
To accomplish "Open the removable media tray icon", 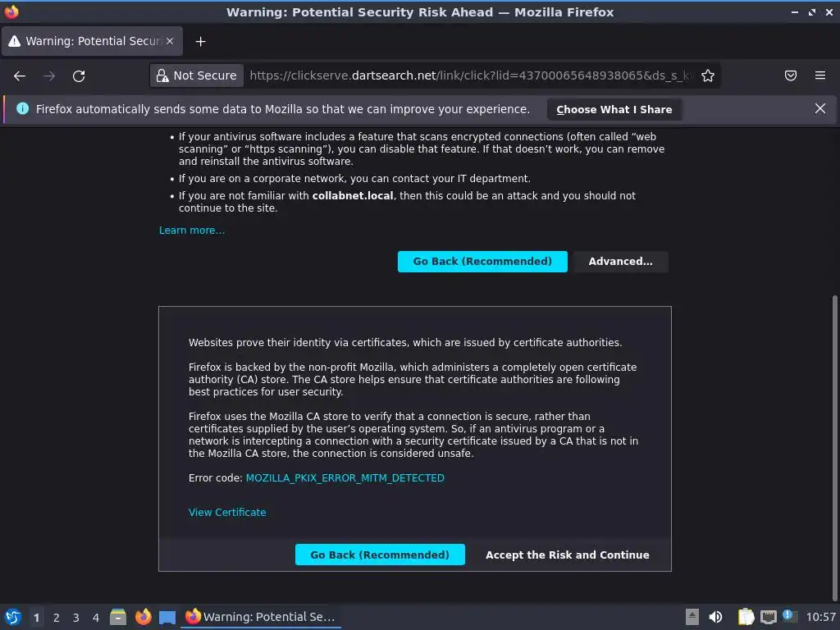I will click(x=692, y=617).
